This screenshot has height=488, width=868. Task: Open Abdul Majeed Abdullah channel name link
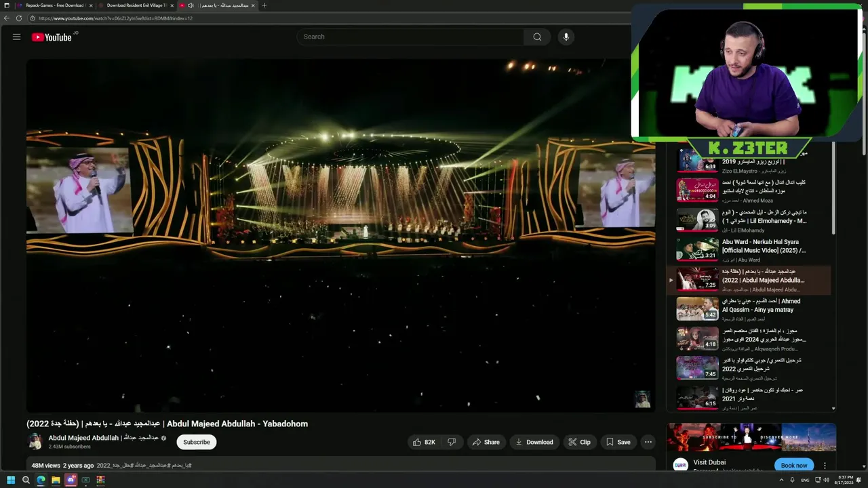[x=103, y=438]
